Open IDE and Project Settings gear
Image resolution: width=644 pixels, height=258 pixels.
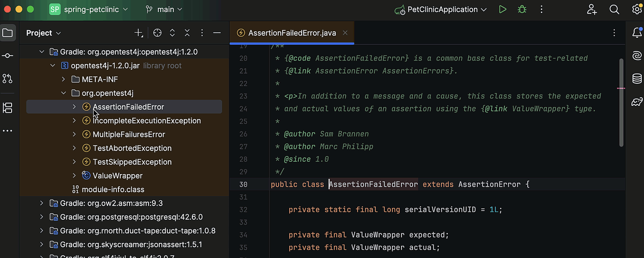pos(637,9)
